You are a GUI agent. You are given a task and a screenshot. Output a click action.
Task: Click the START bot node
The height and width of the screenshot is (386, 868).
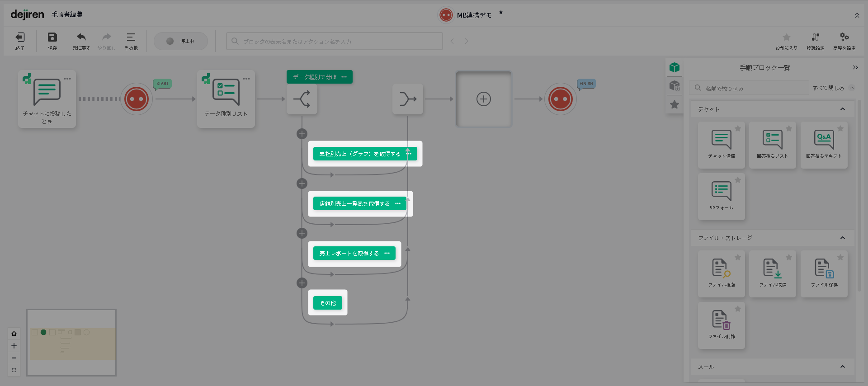pyautogui.click(x=137, y=99)
